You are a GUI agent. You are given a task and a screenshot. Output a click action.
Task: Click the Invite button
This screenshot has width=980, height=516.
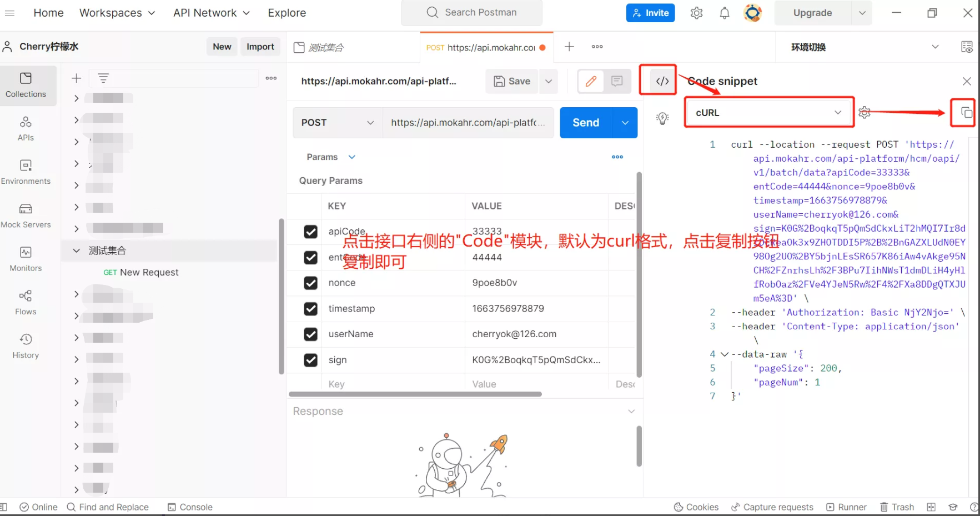point(650,13)
